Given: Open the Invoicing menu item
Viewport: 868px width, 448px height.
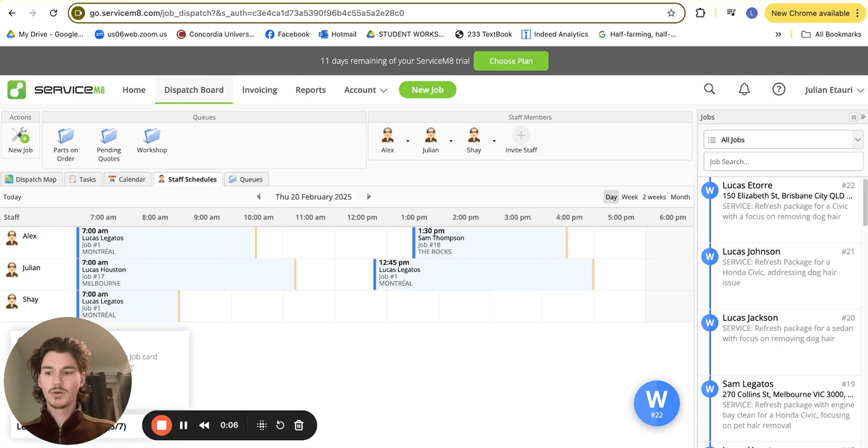Looking at the screenshot, I should tap(259, 90).
